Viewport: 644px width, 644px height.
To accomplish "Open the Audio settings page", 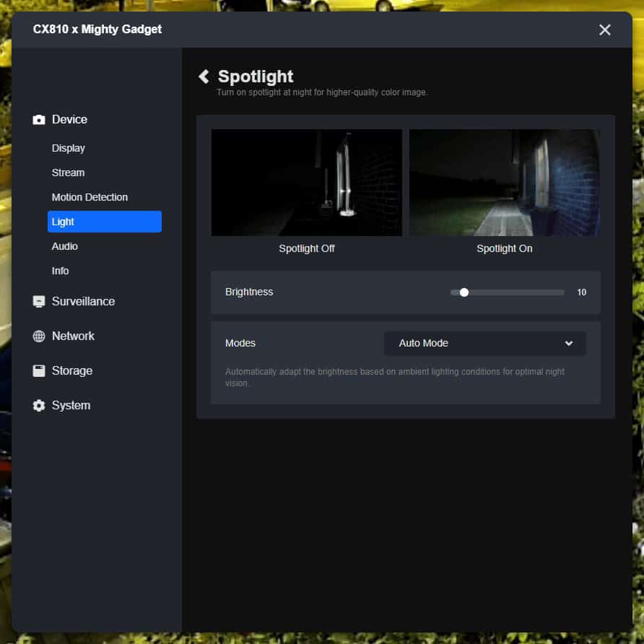I will [65, 246].
